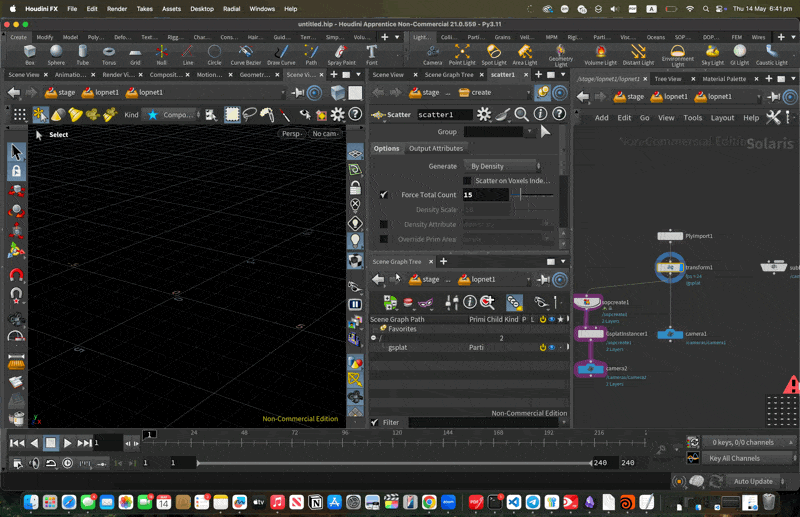The width and height of the screenshot is (800, 517).
Task: Open the 0 keys, 0/0 channels dropdown
Action: coord(747,442)
